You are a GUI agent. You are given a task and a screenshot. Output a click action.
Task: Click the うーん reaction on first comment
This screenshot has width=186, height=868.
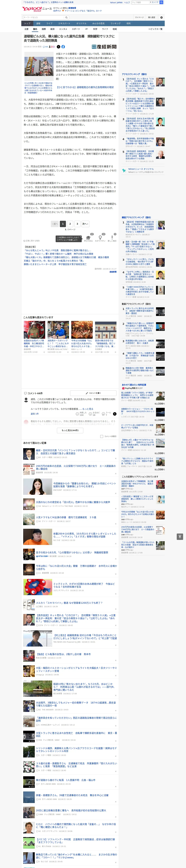(107, 414)
